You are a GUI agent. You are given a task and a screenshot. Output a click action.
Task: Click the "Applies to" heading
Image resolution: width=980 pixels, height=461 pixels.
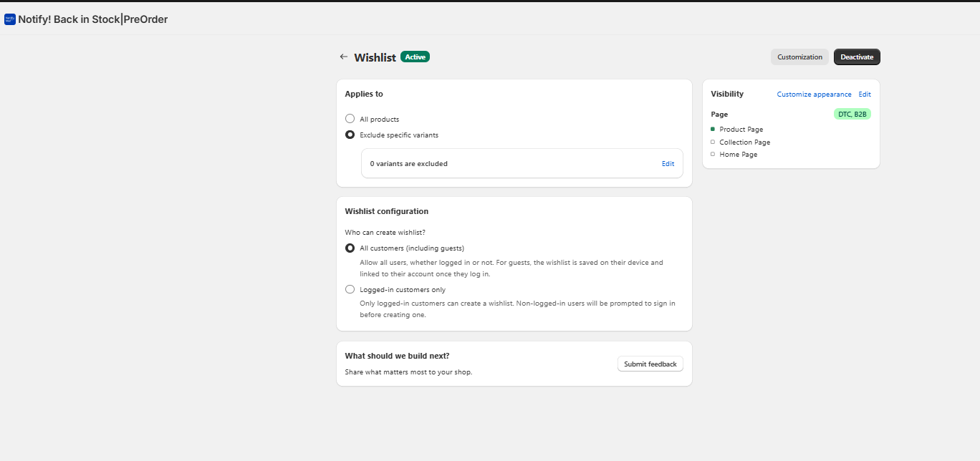pos(364,94)
